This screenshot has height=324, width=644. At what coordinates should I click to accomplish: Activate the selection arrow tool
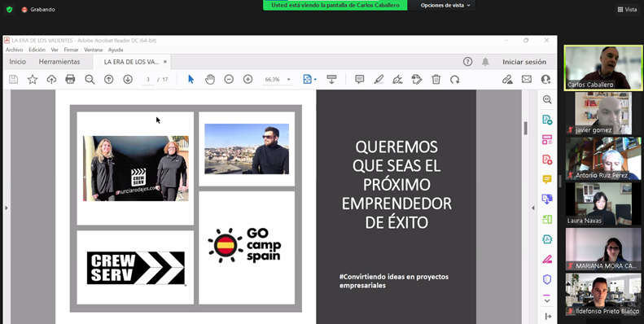click(191, 79)
